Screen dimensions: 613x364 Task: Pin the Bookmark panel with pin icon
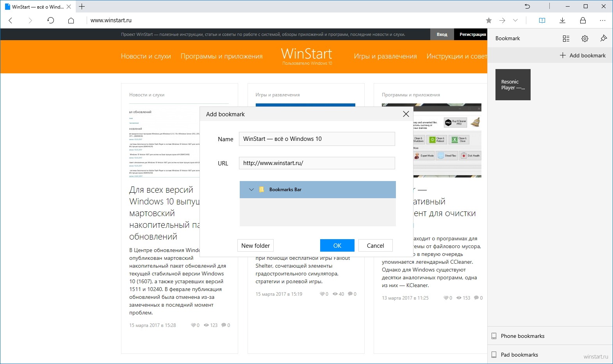point(603,38)
